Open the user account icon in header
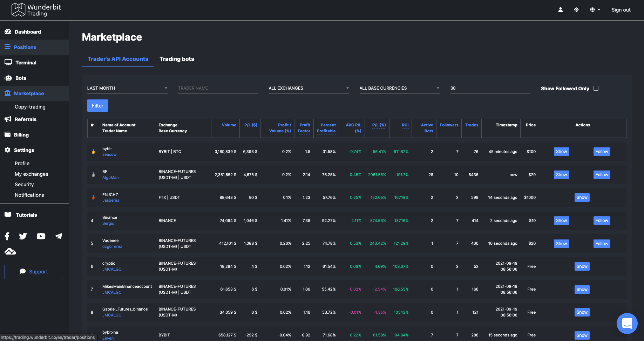Screen dimensions: 644x341 560,10
